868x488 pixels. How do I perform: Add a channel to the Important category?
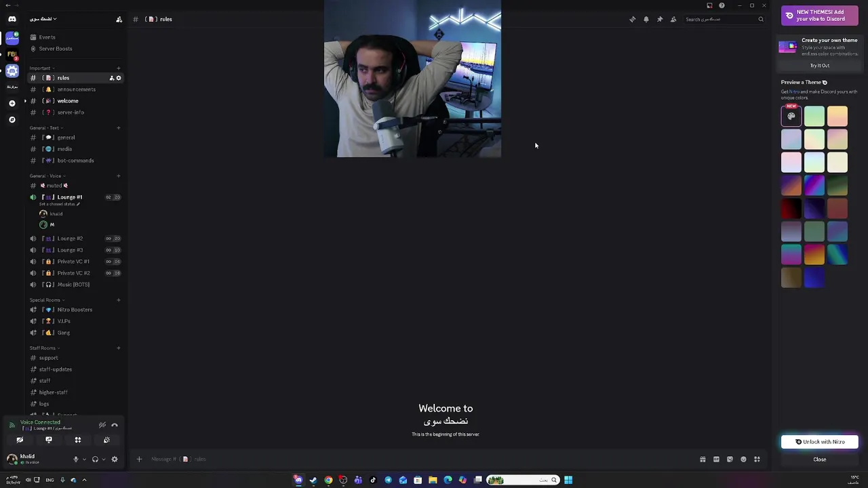(119, 68)
